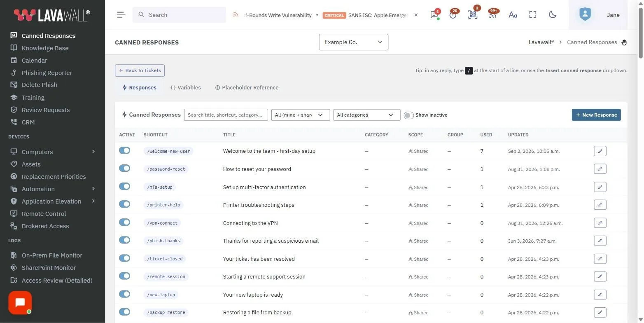Open the chat messages icon in header

434,15
